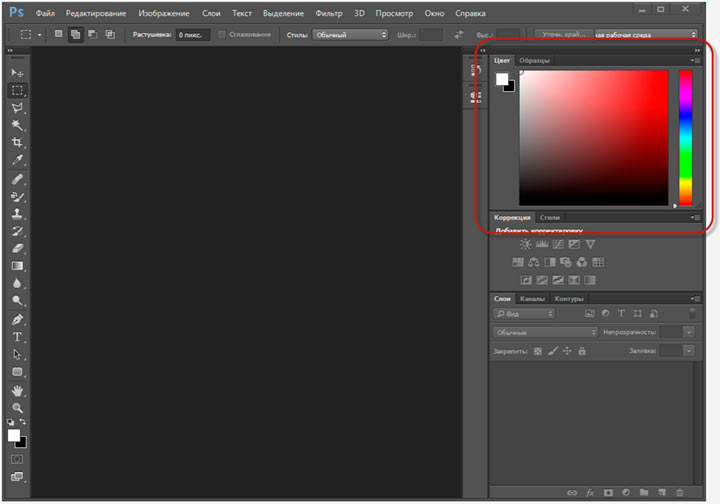
Task: Open the Заливка slider arrow
Action: (x=689, y=351)
